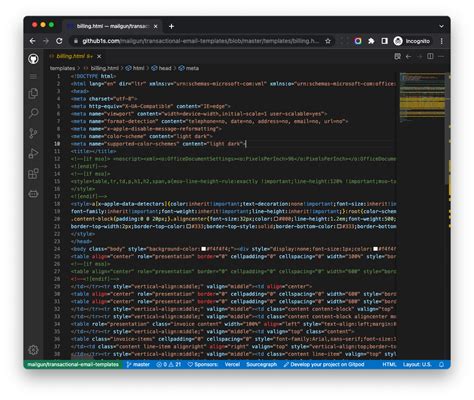Open the Run and Debug view
The image size is (474, 400).
tap(33, 153)
